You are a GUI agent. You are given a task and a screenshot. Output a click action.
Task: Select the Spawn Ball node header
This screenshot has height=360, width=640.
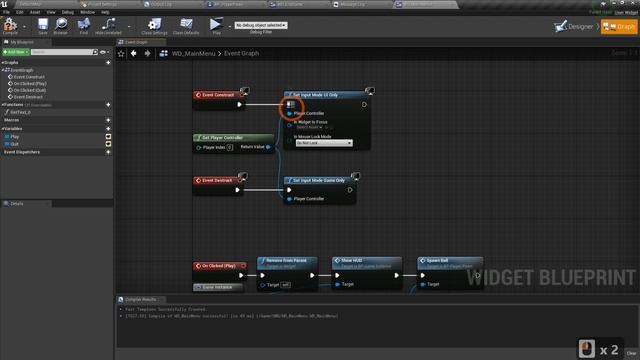click(450, 262)
